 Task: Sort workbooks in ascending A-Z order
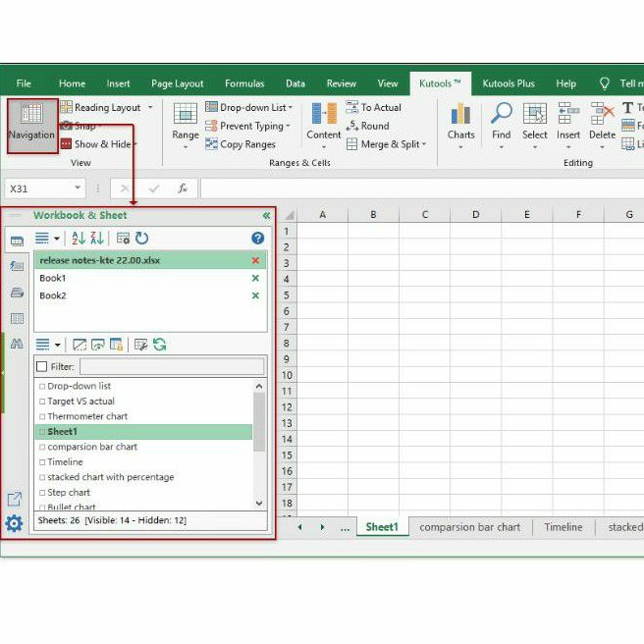click(x=79, y=238)
